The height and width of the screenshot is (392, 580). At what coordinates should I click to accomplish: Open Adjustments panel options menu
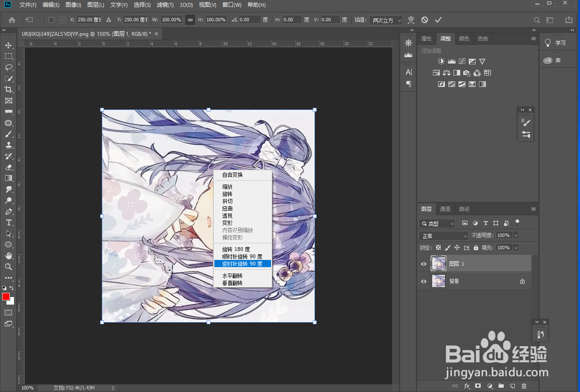pyautogui.click(x=533, y=39)
